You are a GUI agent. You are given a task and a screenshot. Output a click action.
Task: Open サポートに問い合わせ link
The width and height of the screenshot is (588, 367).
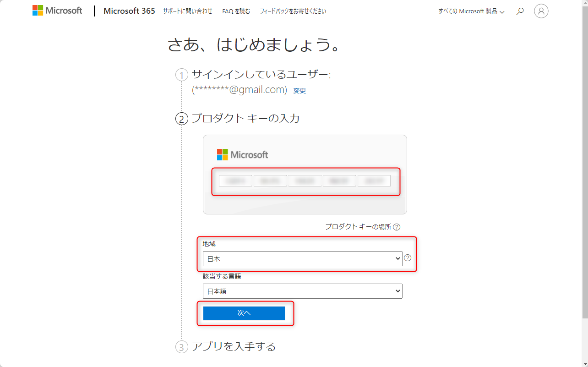coord(188,11)
